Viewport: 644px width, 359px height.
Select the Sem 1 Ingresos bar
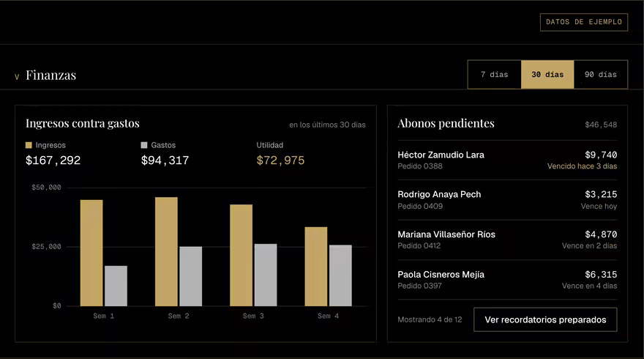pyautogui.click(x=91, y=253)
